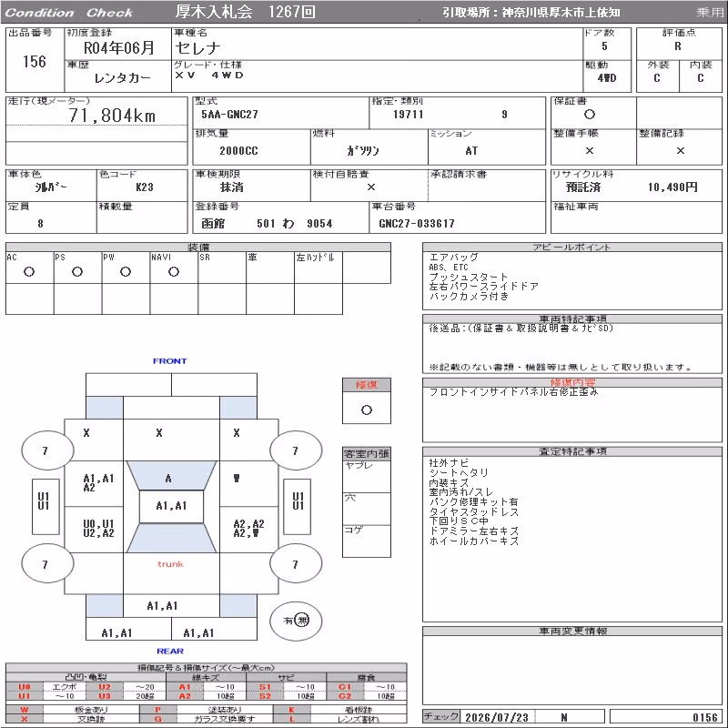
Task: Select first registration date R04年06月
Action: (x=119, y=48)
